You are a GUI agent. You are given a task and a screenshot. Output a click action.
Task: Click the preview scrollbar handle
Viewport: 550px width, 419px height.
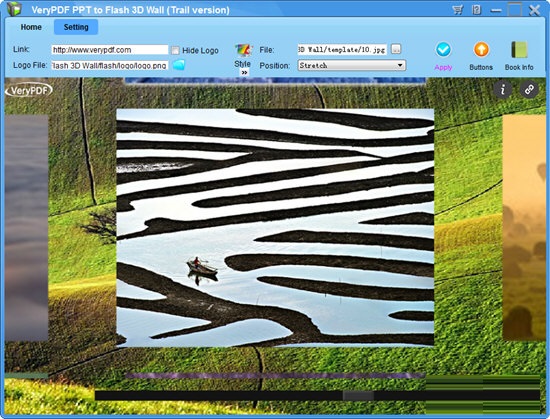(358, 396)
